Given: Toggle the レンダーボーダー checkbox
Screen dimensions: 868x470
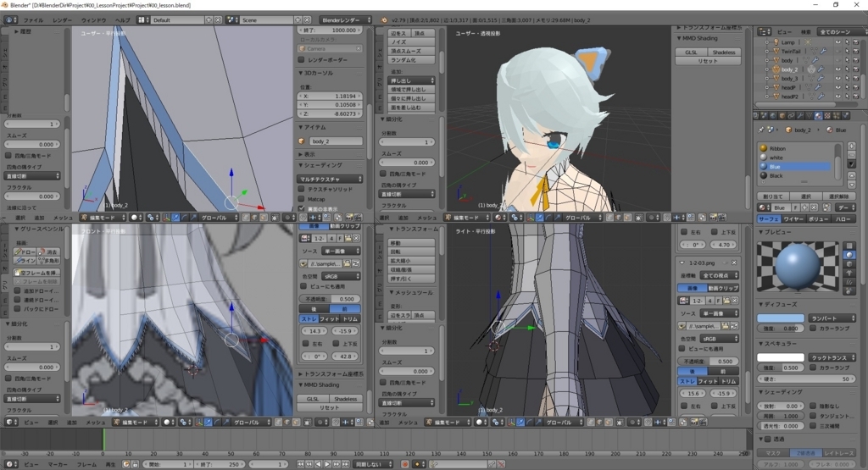Looking at the screenshot, I should pos(302,60).
